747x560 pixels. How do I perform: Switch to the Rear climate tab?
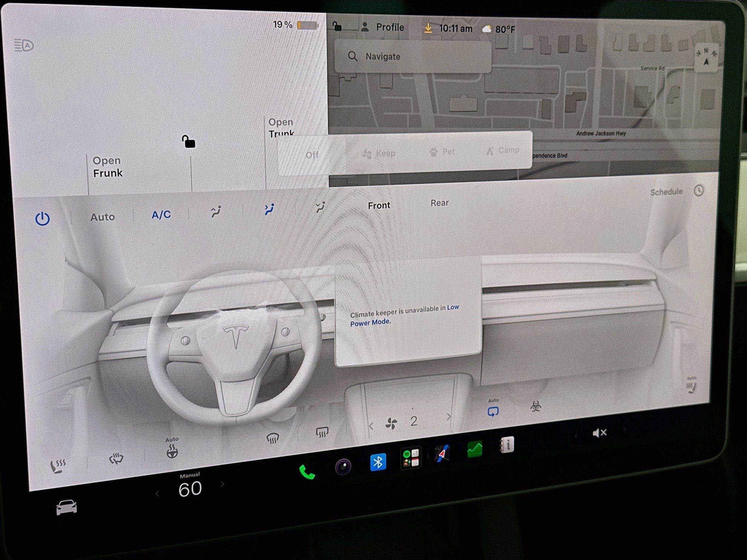[439, 203]
